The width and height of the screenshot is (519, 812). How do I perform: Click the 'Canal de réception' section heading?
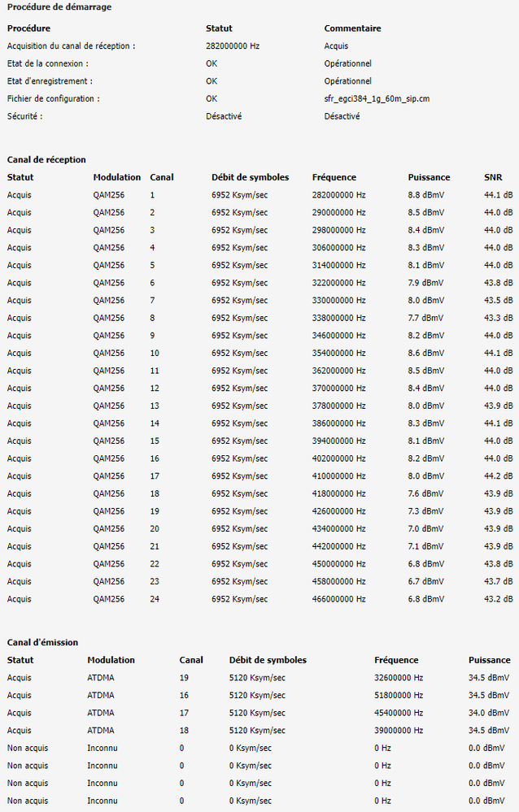[x=46, y=160]
